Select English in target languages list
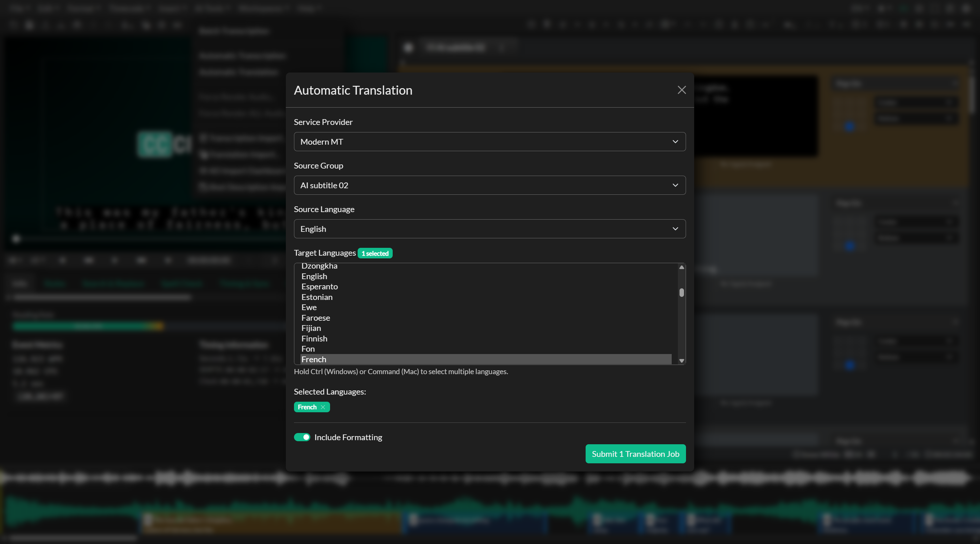This screenshot has width=980, height=544. (486, 276)
